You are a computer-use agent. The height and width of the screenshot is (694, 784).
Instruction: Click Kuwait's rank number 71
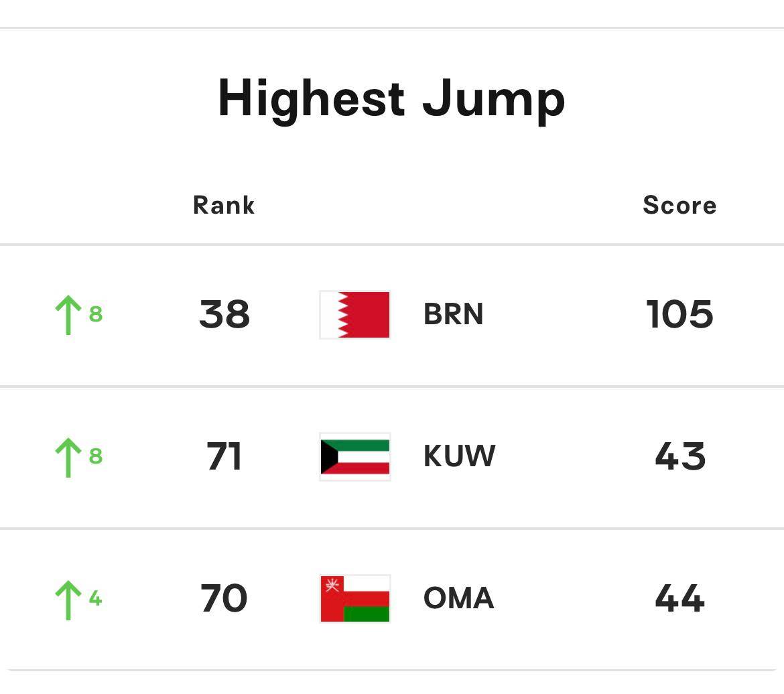coord(224,457)
